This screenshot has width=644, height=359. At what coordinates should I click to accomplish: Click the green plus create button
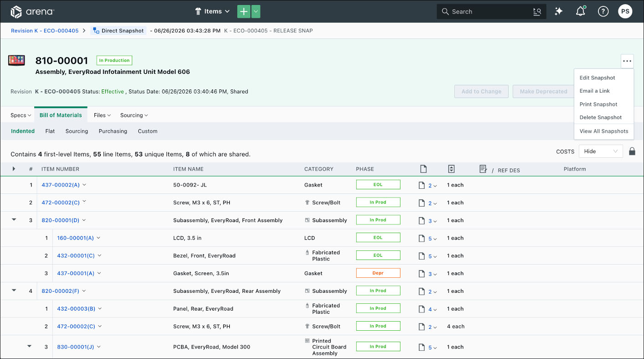(244, 11)
